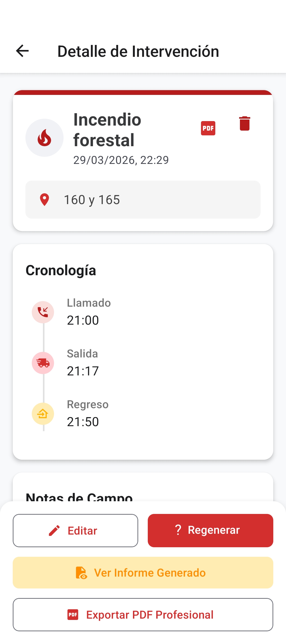
Task: Delete intervention using trash icon
Action: [244, 123]
